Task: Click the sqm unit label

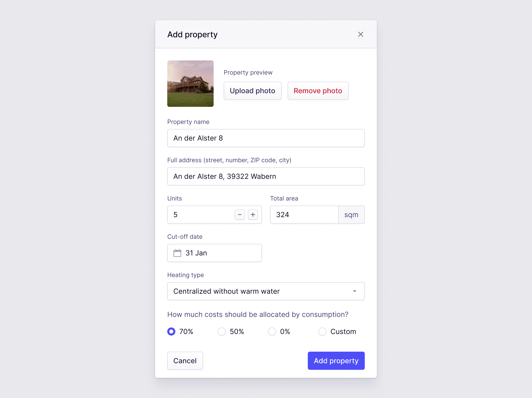Action: (x=351, y=215)
